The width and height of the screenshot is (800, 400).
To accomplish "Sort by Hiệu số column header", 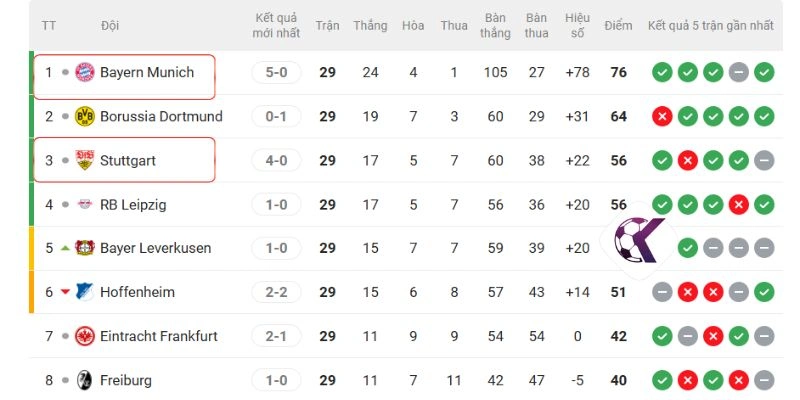I will [577, 25].
